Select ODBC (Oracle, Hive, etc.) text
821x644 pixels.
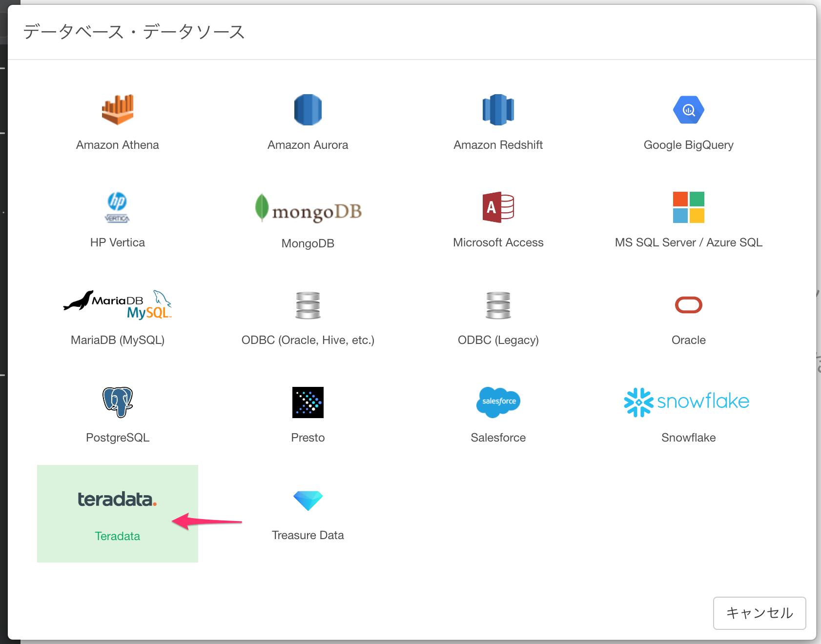[308, 340]
